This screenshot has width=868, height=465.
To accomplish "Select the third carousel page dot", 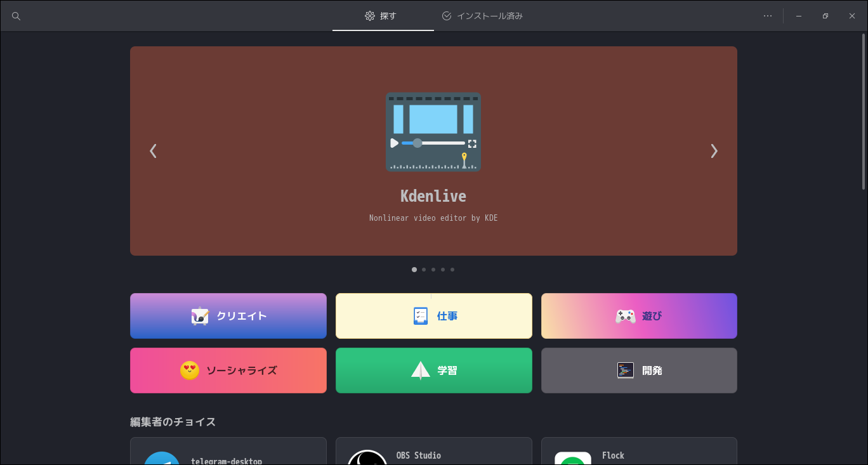I will (x=433, y=270).
